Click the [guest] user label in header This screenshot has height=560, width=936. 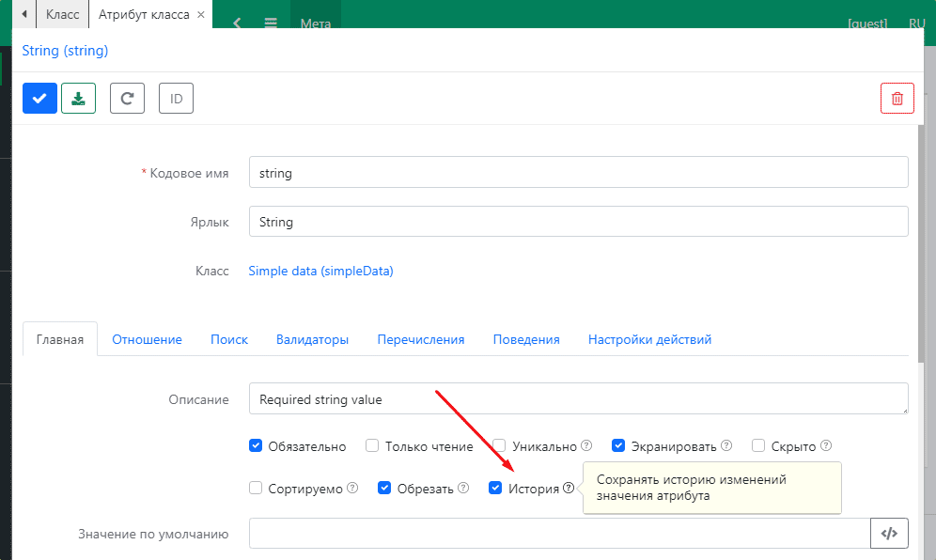[x=867, y=23]
